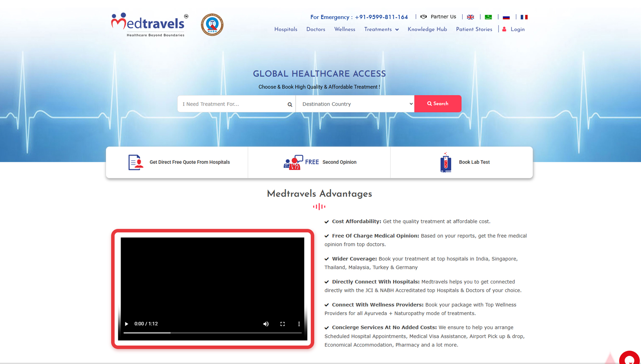This screenshot has width=641, height=364.
Task: Enter fullscreen mode on the video
Action: coord(282,324)
